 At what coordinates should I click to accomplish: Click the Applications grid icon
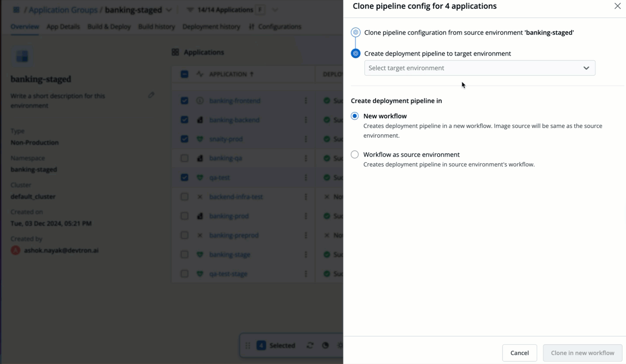tap(176, 52)
